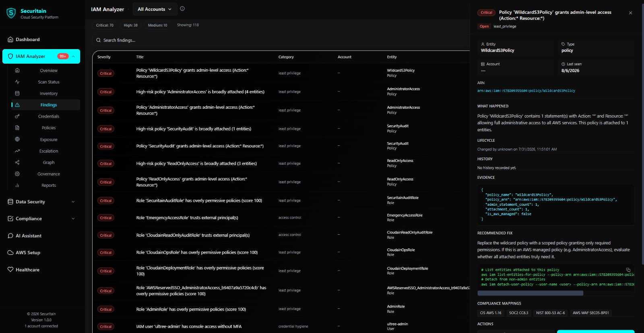Sort by the Severity column header
Screen dimensions: 644x333
click(104, 57)
